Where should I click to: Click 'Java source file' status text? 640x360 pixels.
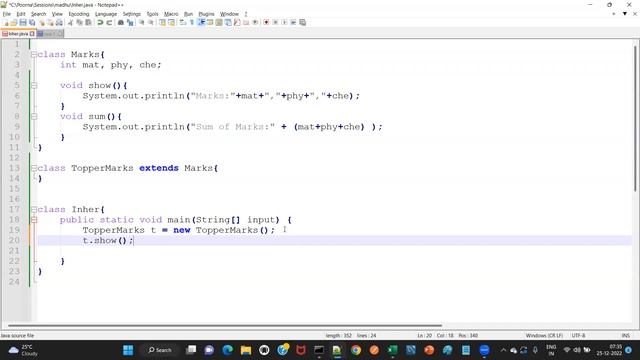click(17, 336)
